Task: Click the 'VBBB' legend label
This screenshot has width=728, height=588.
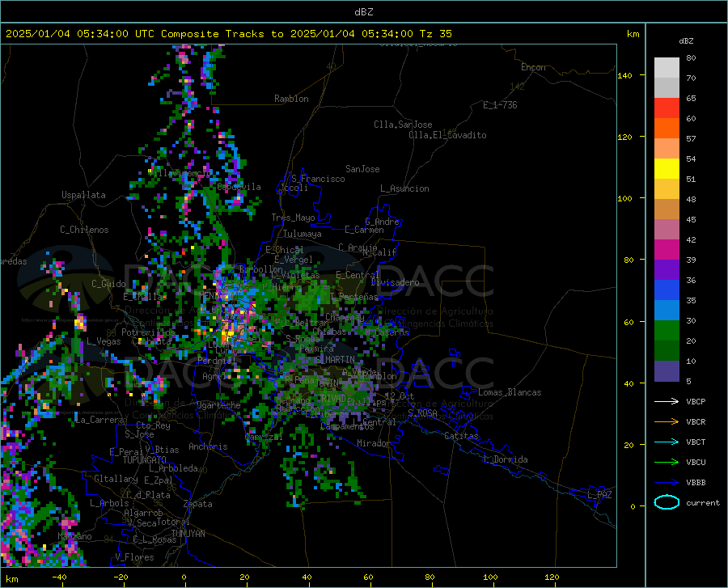Action: pos(696,483)
